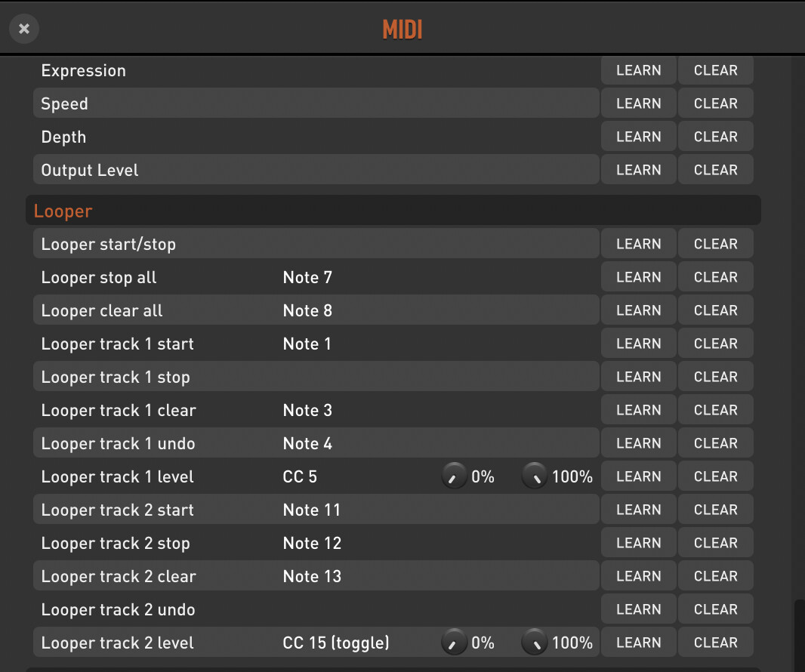Select the Speed row label
Screen dimensions: 805x672
pos(64,104)
